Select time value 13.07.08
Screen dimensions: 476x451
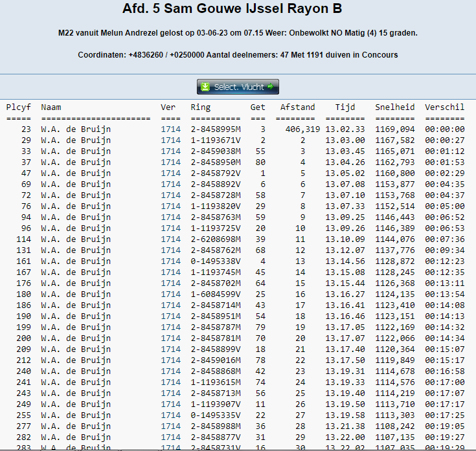pyautogui.click(x=345, y=184)
